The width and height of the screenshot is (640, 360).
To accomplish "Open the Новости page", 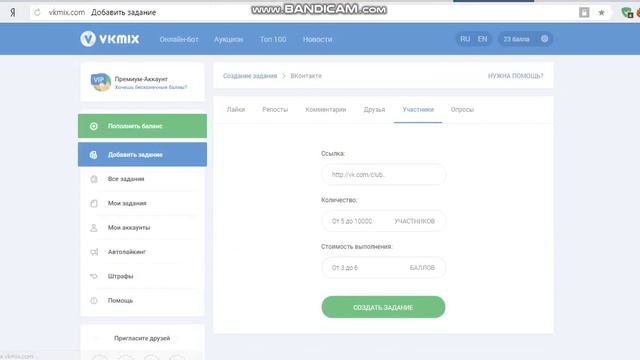I will coord(317,39).
